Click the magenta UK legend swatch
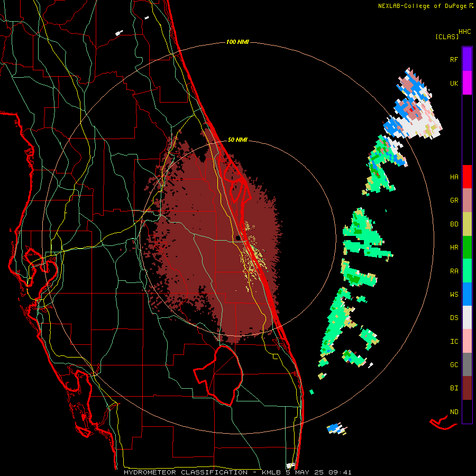This screenshot has height=476, width=476. 467,83
